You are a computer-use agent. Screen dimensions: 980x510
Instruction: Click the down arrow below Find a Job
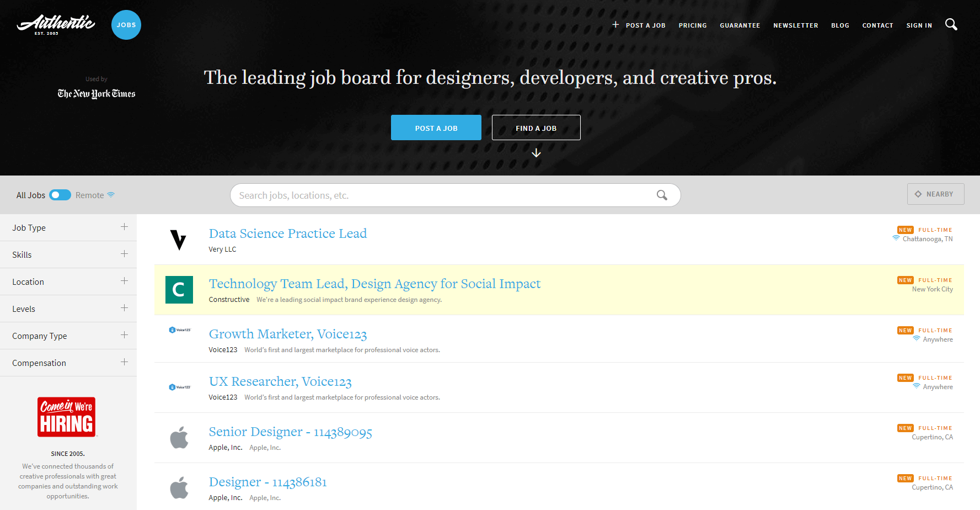point(536,153)
